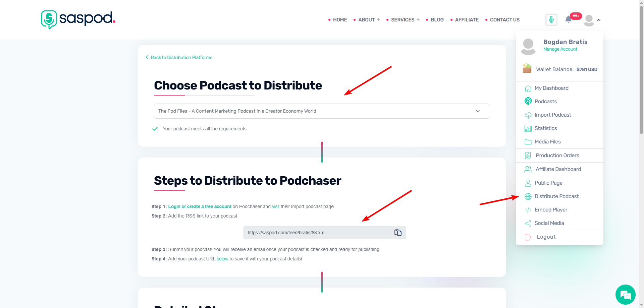Click the microphone record icon in header
The height and width of the screenshot is (308, 644).
coord(551,20)
